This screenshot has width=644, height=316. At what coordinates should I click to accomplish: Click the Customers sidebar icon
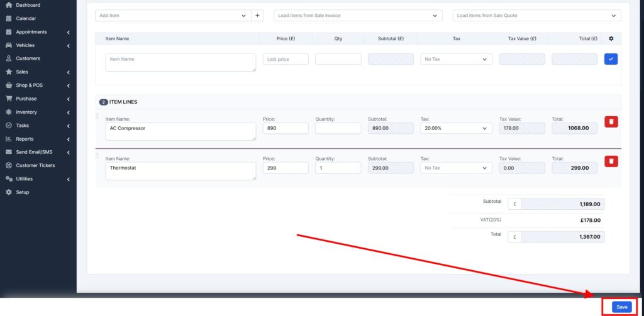coord(9,58)
